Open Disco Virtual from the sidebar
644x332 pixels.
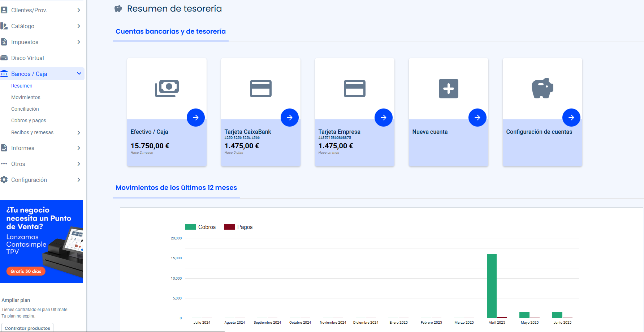coord(27,58)
